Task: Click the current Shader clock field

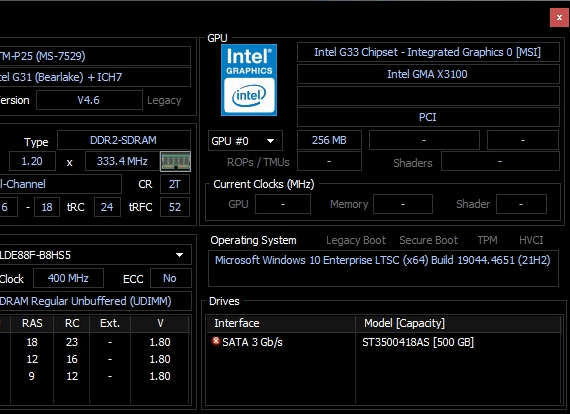Action: click(521, 204)
